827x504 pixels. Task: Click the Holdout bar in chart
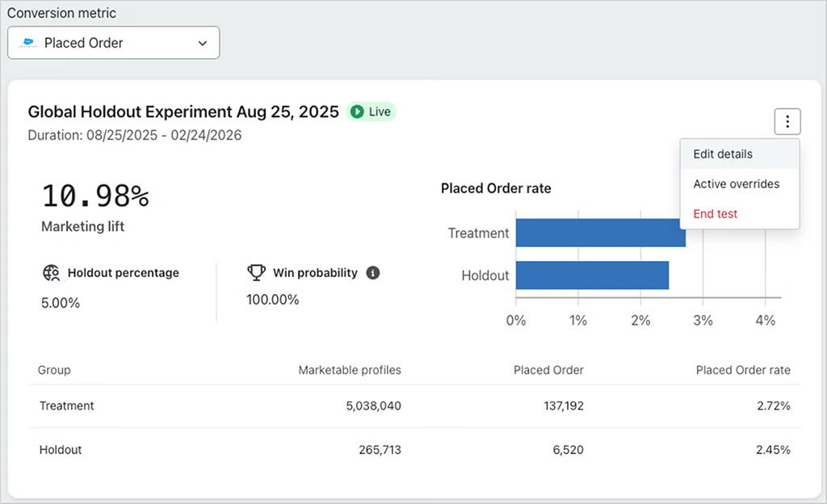pyautogui.click(x=592, y=275)
